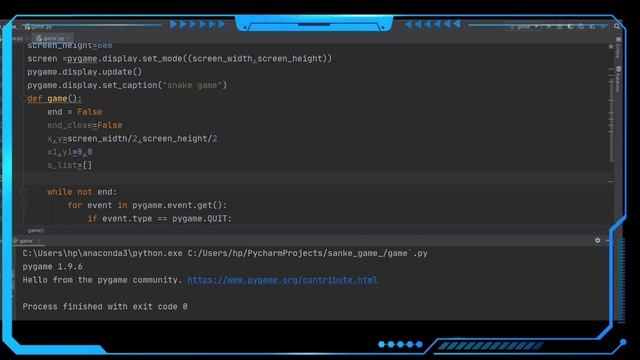
Task: Collapse the for event loop fold marker
Action: coord(23,205)
